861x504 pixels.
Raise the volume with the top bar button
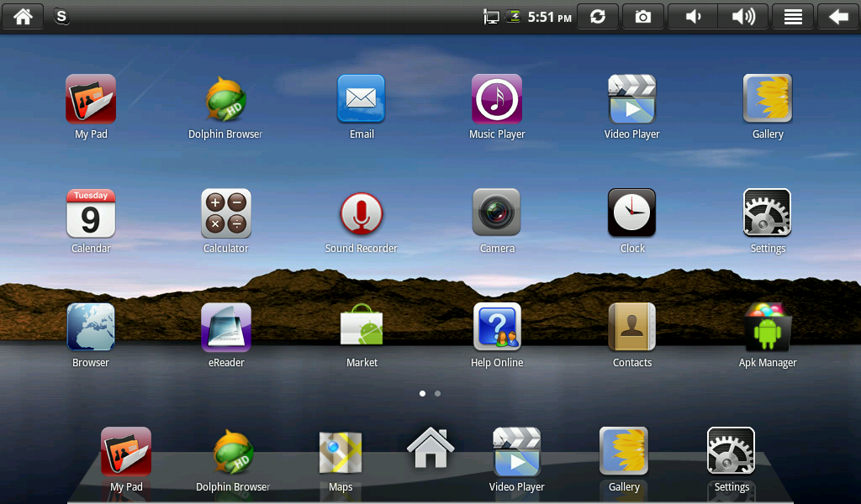743,17
